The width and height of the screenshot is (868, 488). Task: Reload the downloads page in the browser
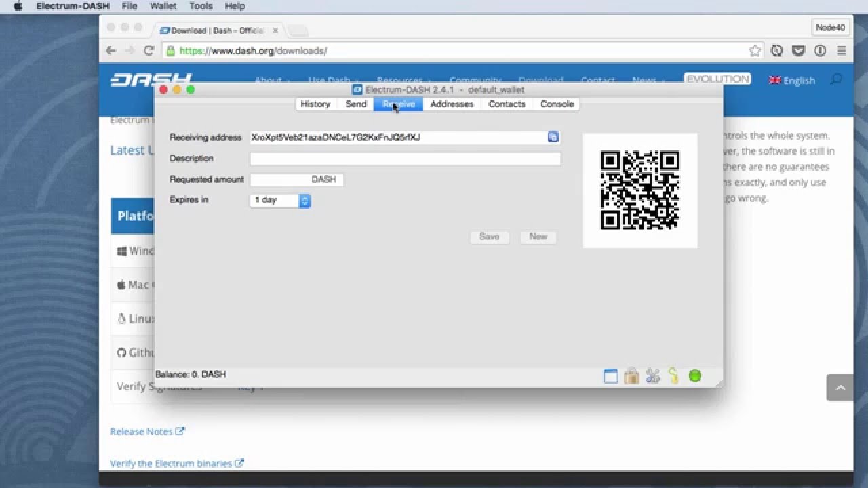(x=148, y=50)
